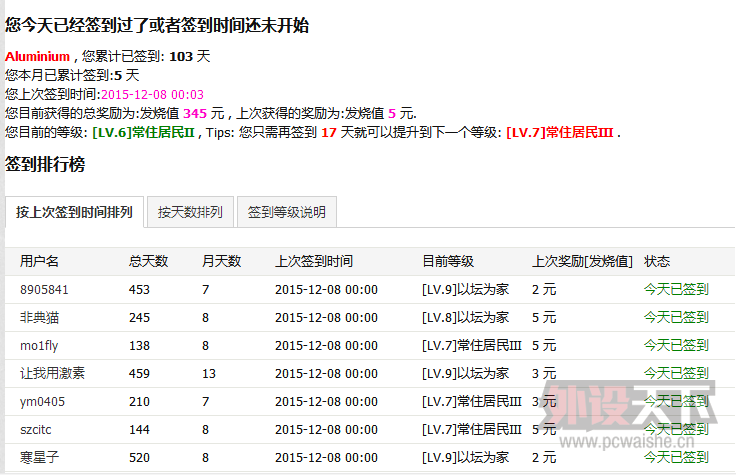
Task: Click 今天已签到 status in 8905841's row
Action: point(676,290)
